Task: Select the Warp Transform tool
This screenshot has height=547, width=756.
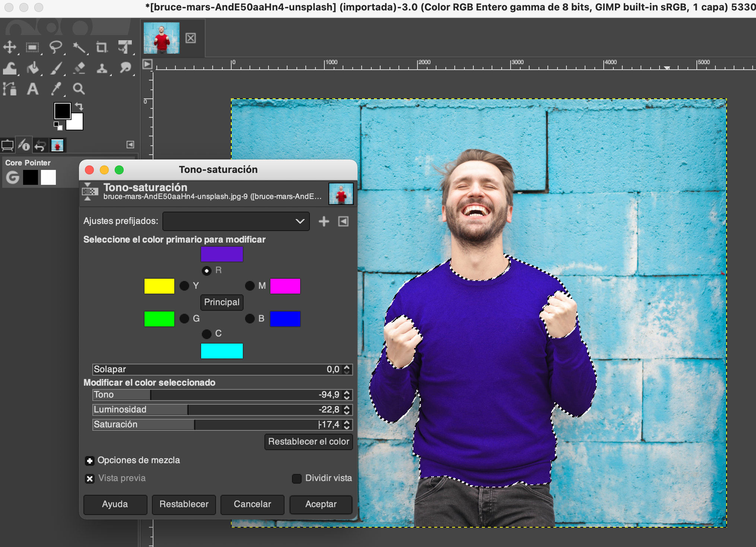Action: (x=10, y=68)
